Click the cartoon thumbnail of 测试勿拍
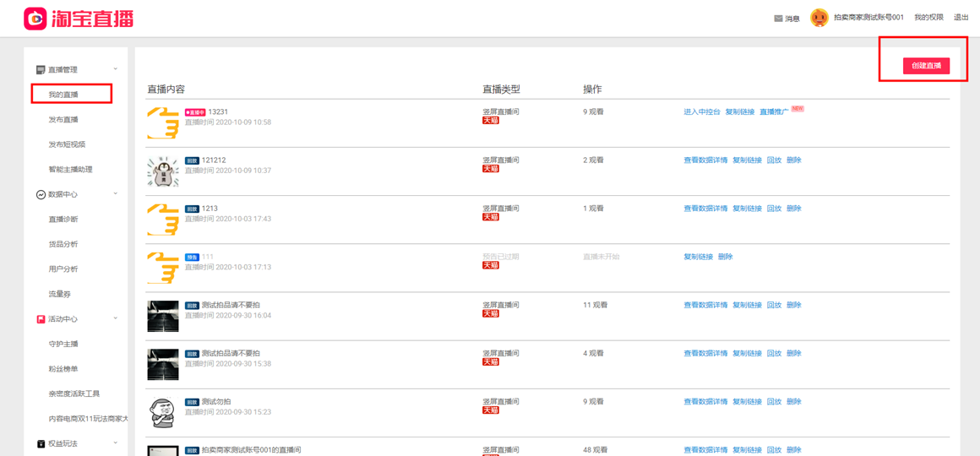The image size is (980, 456). [x=162, y=413]
